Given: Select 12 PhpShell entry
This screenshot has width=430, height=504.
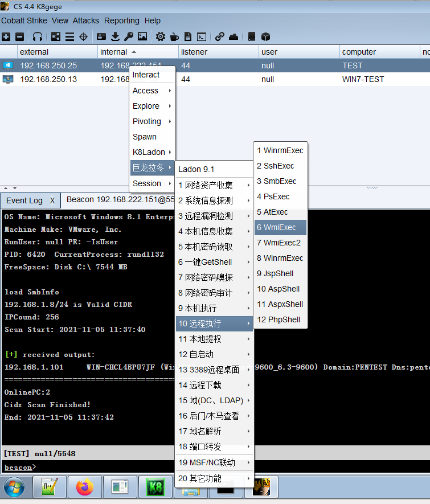Looking at the screenshot, I should coord(280,319).
